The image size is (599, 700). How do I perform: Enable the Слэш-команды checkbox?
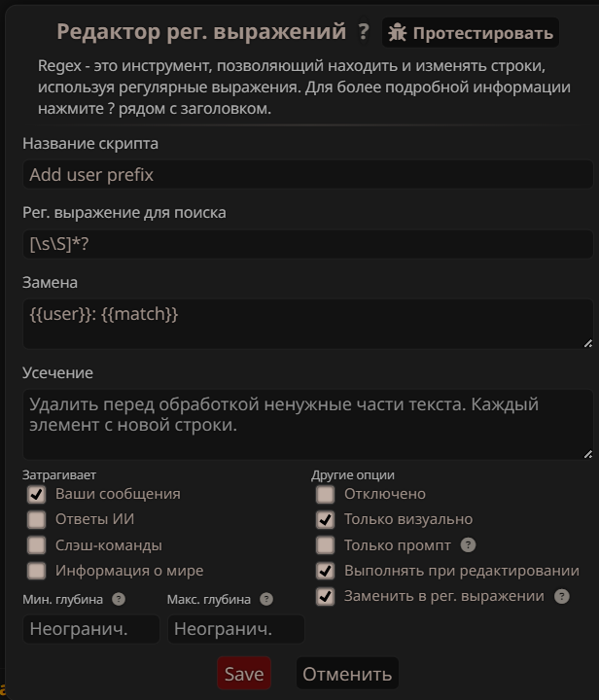click(x=37, y=545)
